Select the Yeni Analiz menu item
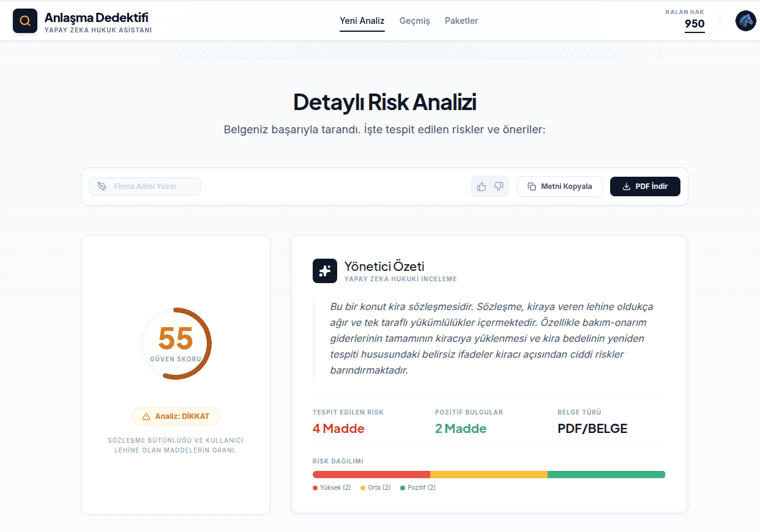This screenshot has height=532, width=760. click(362, 20)
